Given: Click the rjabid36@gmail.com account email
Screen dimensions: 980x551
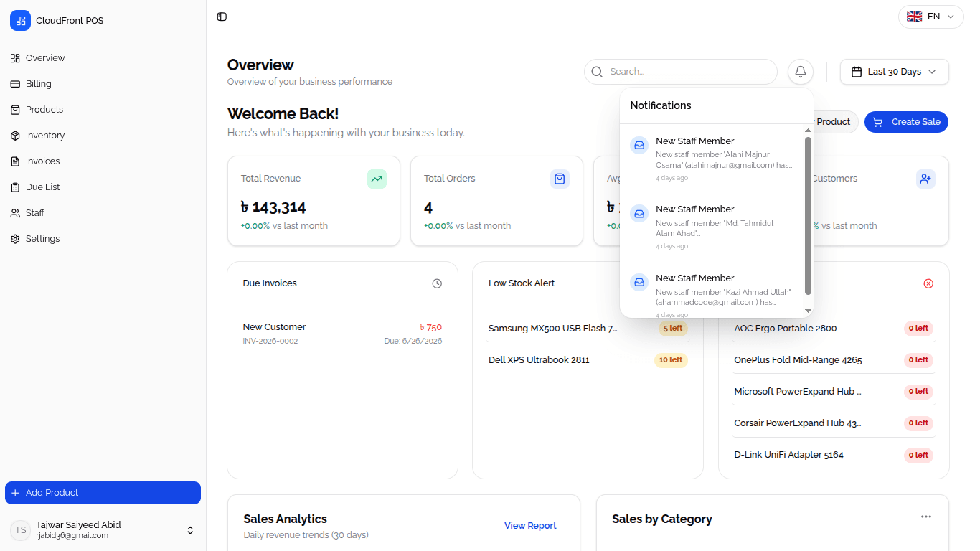Looking at the screenshot, I should (72, 536).
